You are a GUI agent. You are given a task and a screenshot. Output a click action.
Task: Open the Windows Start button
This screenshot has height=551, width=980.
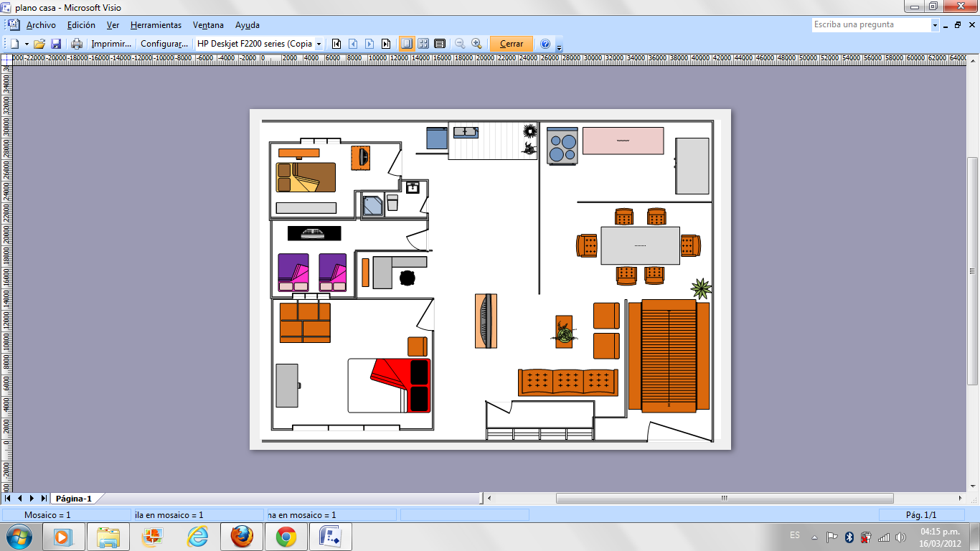[18, 537]
